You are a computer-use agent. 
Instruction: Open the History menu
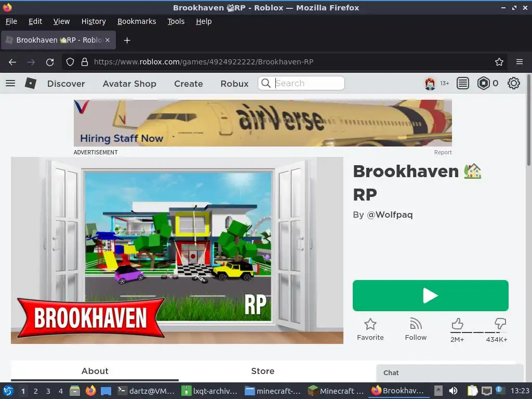94,21
